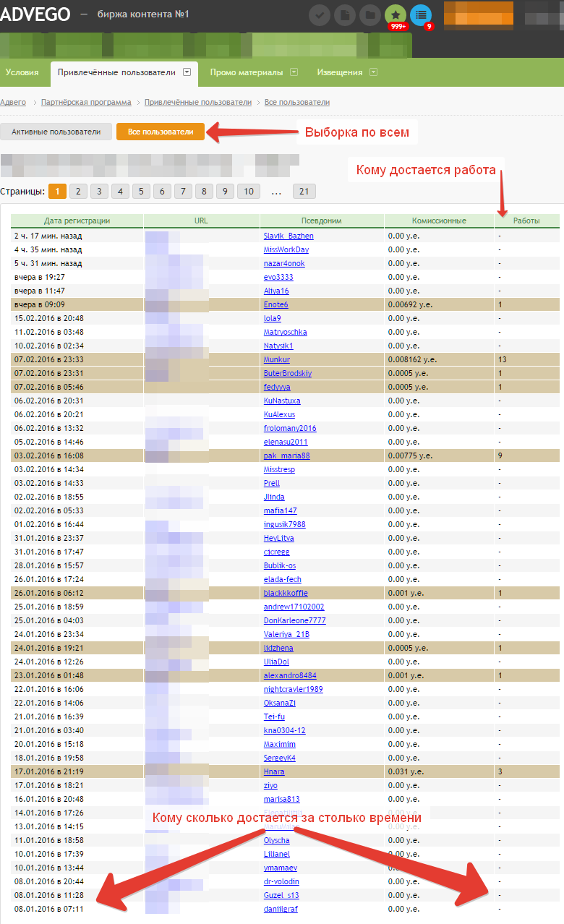Open user daniilgraf profile link
The image size is (564, 924).
pyautogui.click(x=281, y=909)
